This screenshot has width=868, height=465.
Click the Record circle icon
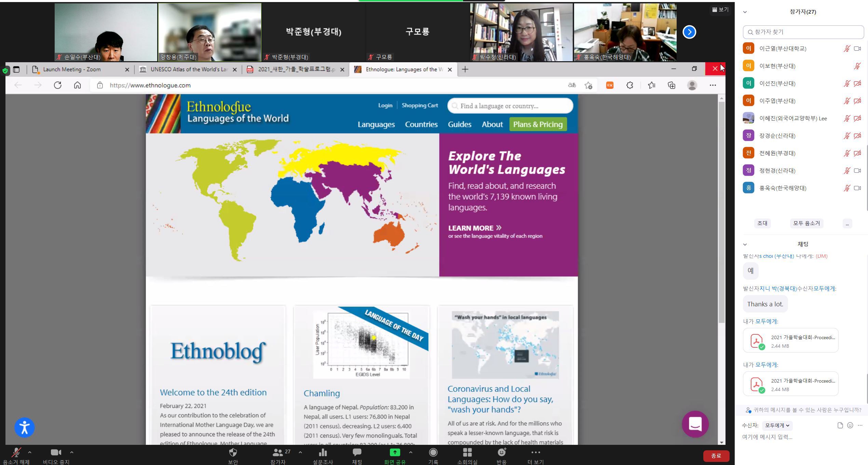(433, 453)
